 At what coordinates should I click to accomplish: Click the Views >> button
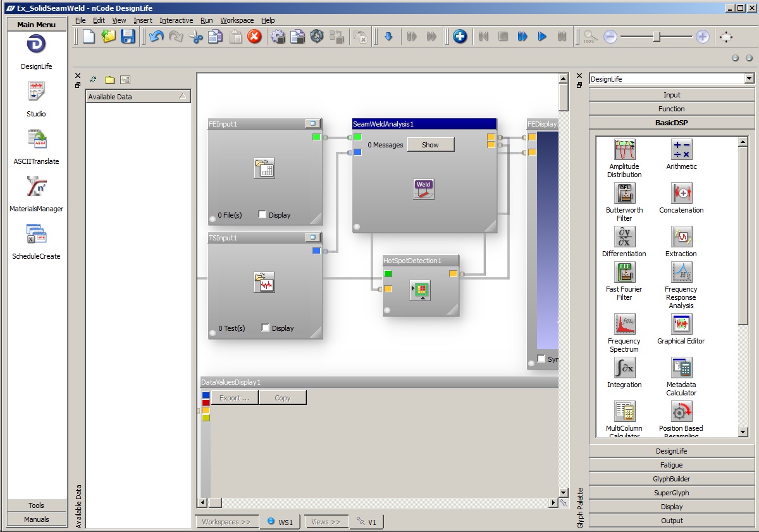[x=326, y=522]
